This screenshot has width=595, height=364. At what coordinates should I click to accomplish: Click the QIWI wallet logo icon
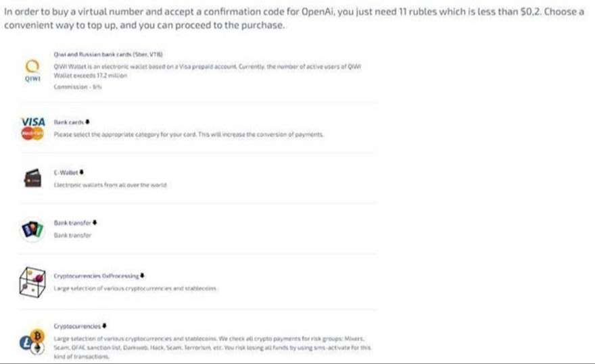pyautogui.click(x=32, y=70)
